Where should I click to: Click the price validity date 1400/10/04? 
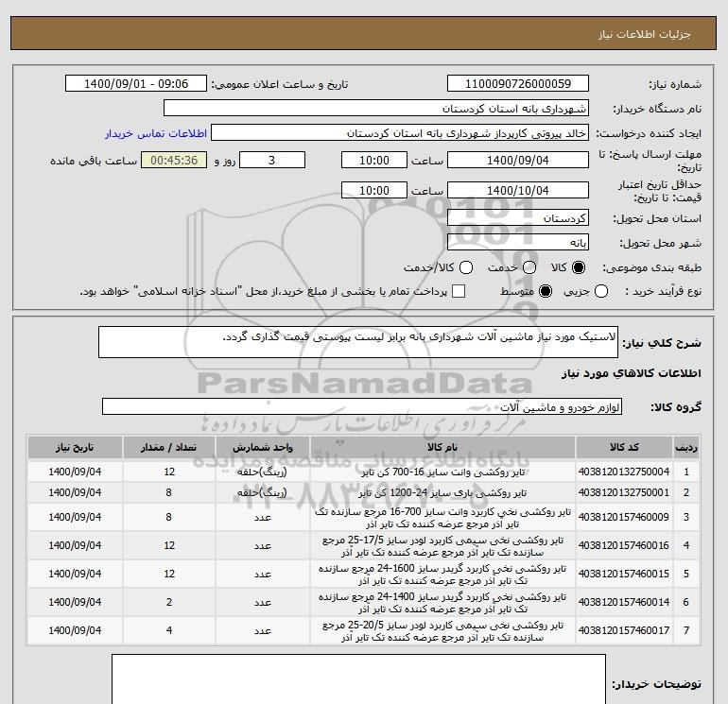click(x=518, y=190)
